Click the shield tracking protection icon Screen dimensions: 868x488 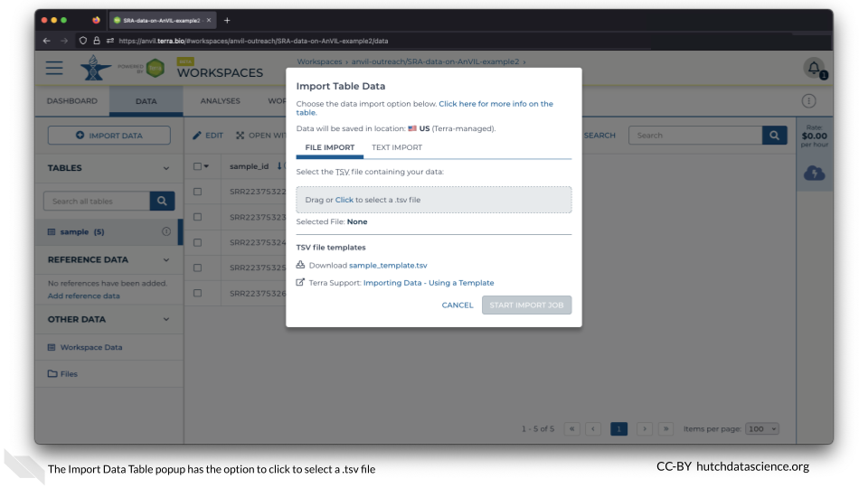pyautogui.click(x=83, y=41)
